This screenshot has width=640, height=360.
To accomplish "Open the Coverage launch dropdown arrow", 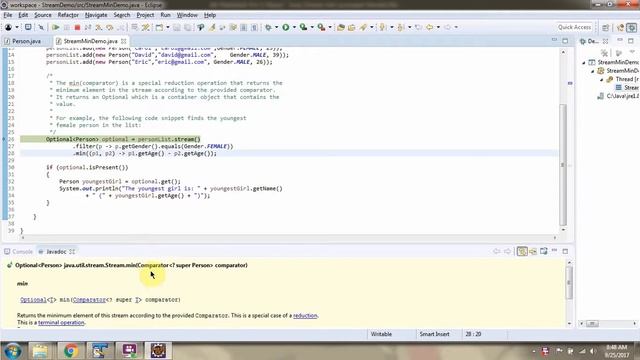I will click(x=312, y=27).
